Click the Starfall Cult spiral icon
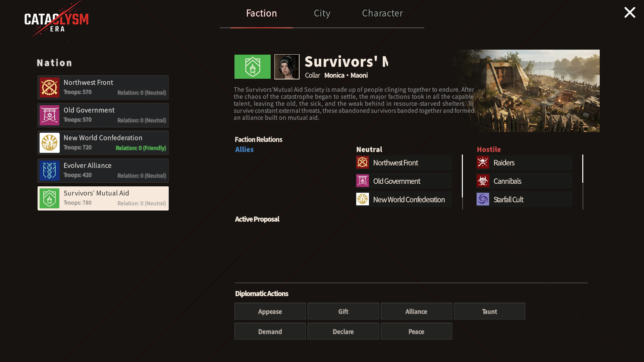 point(483,199)
